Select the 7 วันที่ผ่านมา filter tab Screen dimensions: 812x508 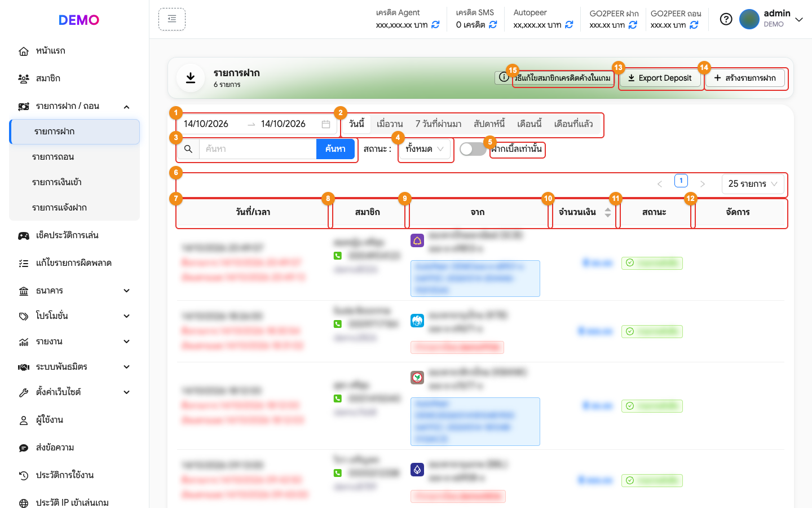tap(439, 124)
